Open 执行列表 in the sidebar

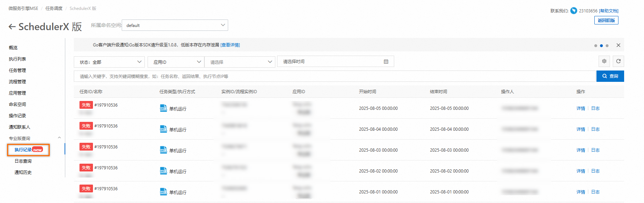[x=17, y=59]
